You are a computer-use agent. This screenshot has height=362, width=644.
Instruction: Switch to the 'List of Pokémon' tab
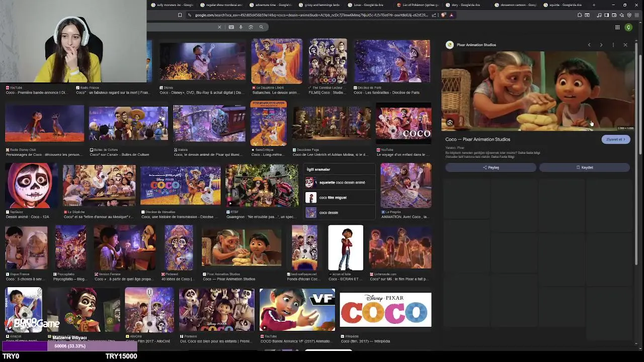coord(417,5)
